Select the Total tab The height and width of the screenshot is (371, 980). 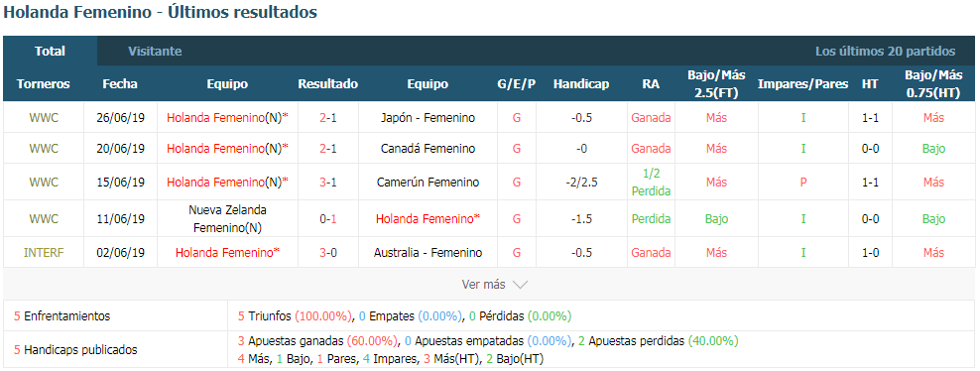coord(50,52)
